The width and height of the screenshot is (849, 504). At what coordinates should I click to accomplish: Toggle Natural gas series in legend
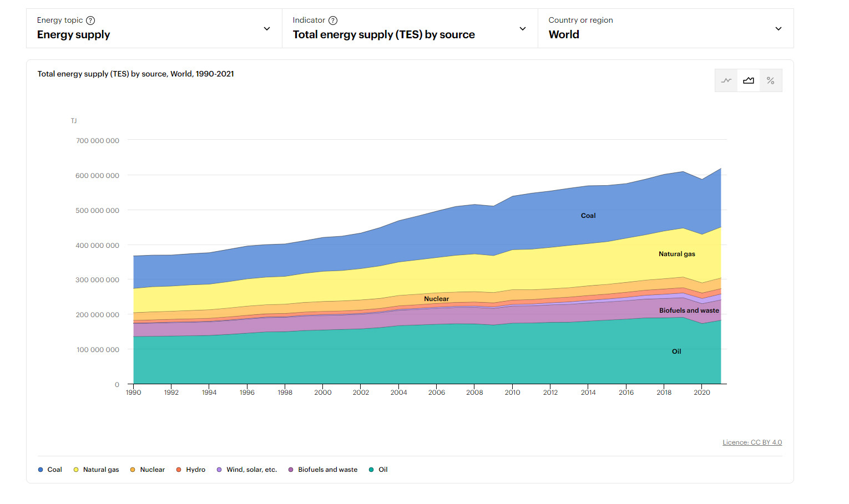(x=96, y=470)
